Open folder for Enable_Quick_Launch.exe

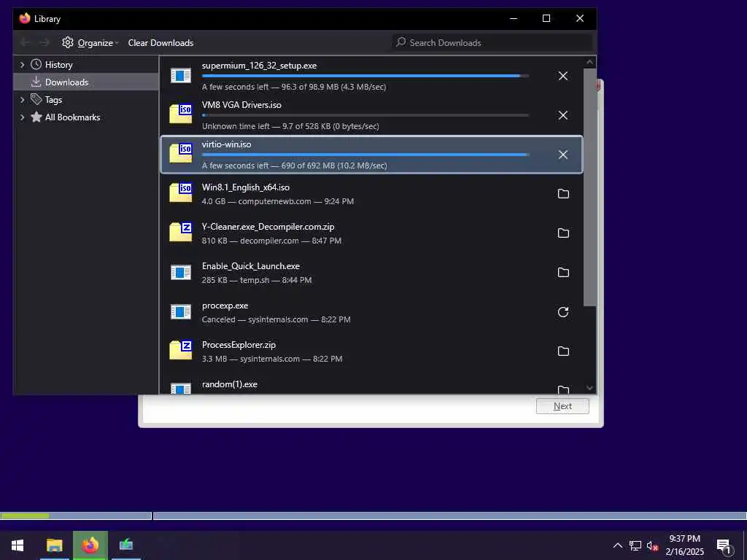563,273
